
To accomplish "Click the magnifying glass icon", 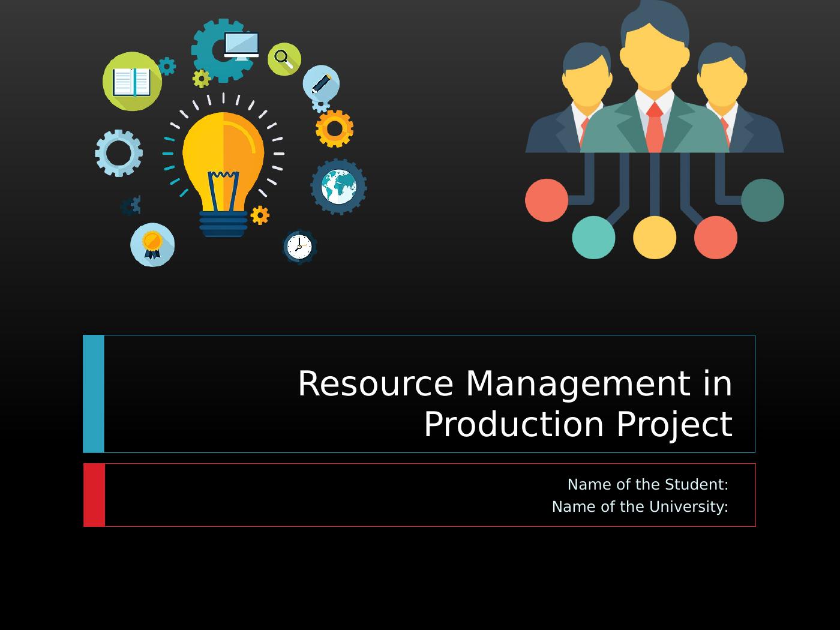I will tap(284, 59).
